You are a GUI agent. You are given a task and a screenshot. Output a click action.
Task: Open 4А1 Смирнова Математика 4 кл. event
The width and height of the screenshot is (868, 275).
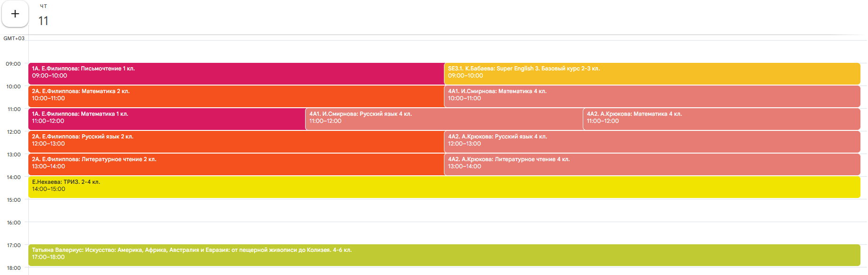652,96
